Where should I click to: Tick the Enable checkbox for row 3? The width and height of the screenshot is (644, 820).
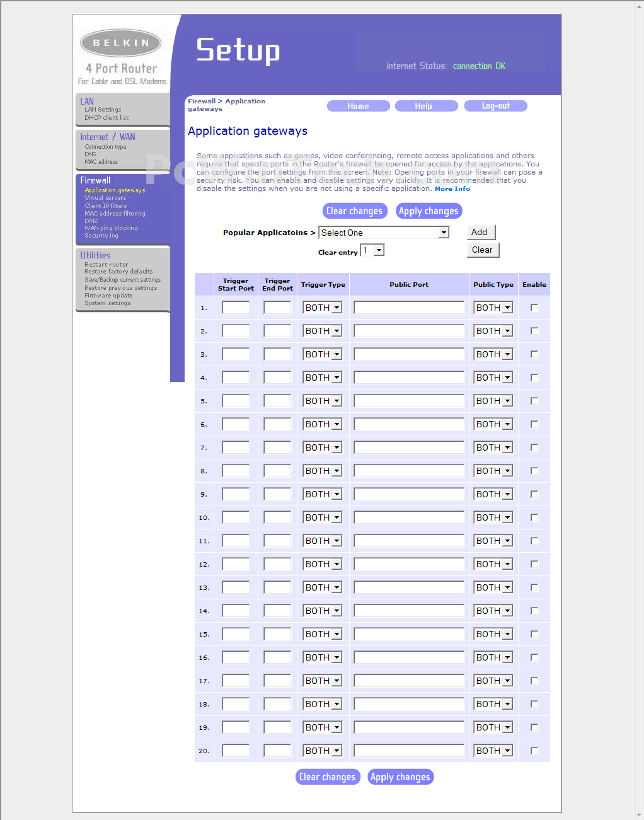point(534,354)
